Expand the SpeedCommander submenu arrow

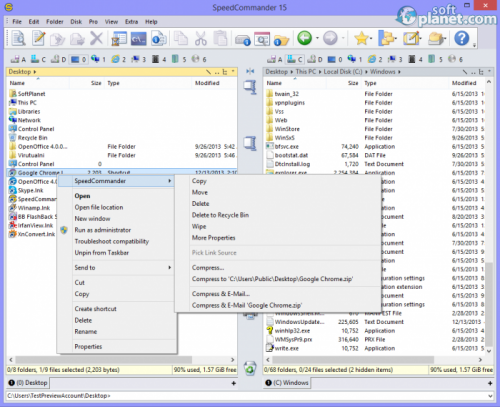pos(170,181)
